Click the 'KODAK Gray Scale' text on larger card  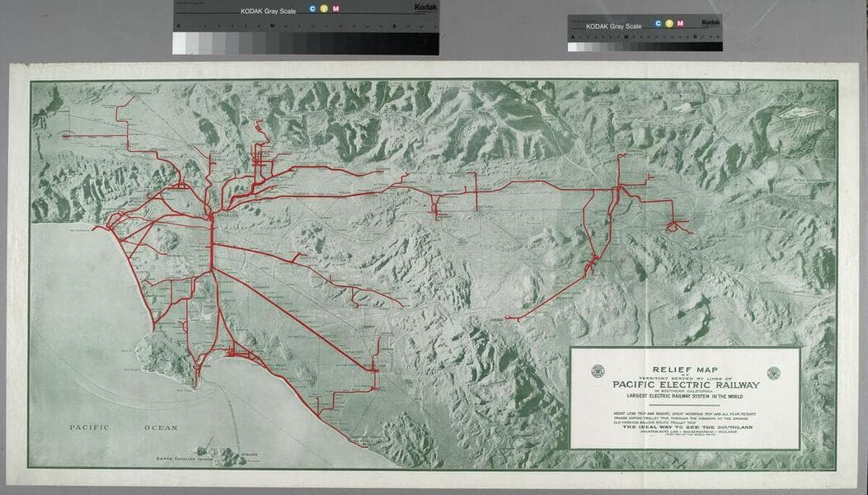(268, 11)
